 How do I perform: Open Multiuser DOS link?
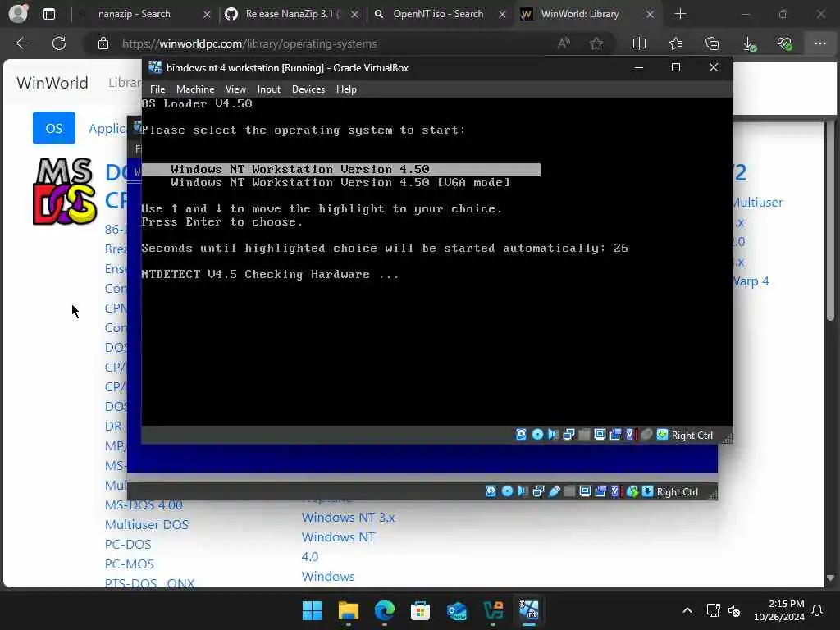[147, 524]
